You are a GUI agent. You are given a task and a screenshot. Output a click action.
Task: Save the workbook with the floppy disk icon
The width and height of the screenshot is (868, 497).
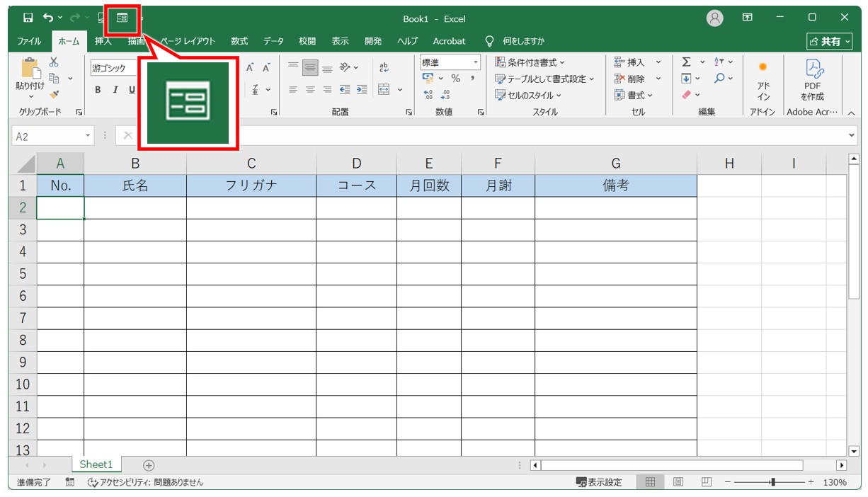coord(28,18)
